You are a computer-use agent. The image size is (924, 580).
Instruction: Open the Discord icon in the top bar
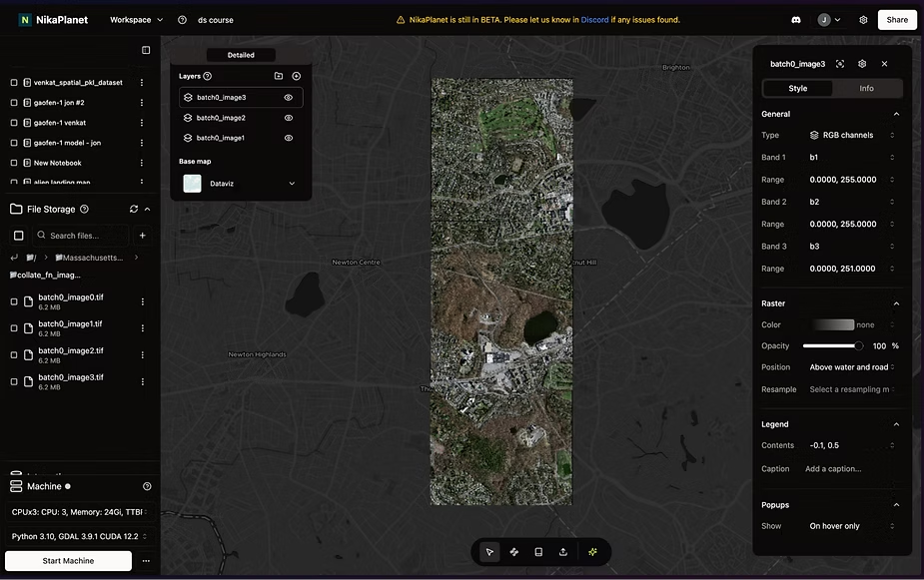(796, 20)
